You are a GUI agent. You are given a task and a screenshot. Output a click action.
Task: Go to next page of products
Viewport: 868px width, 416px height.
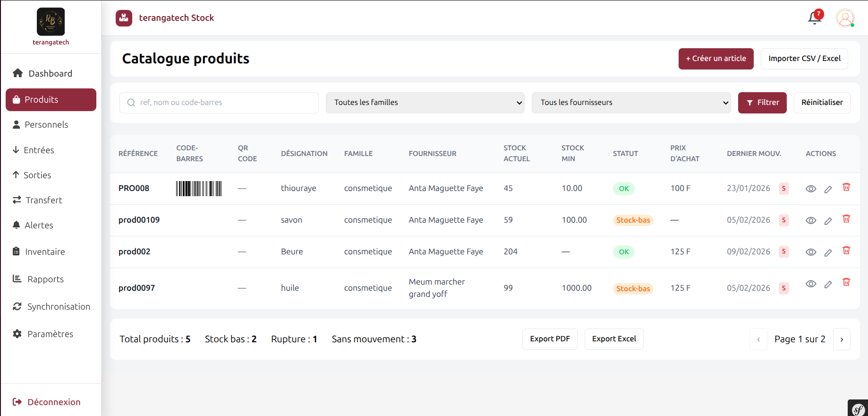842,339
